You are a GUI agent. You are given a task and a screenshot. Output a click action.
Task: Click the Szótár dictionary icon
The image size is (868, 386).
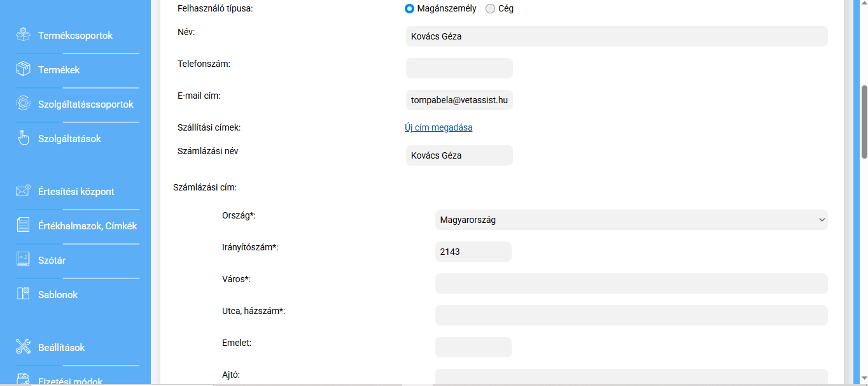(24, 260)
